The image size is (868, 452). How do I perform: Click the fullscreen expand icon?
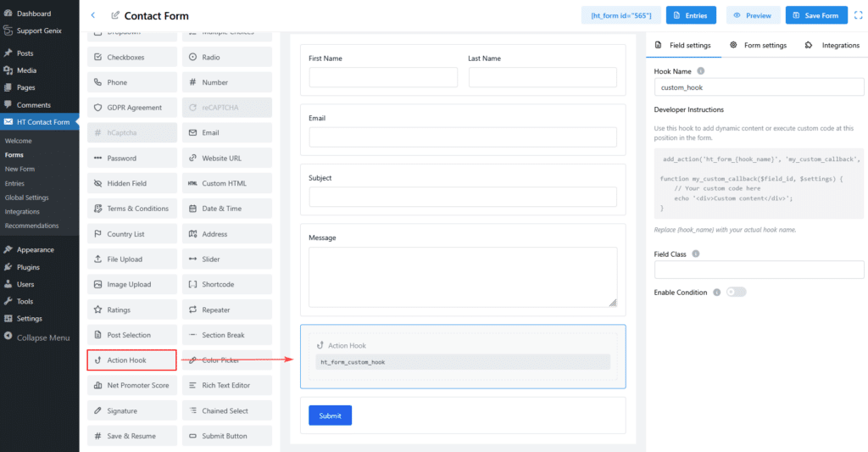click(858, 15)
